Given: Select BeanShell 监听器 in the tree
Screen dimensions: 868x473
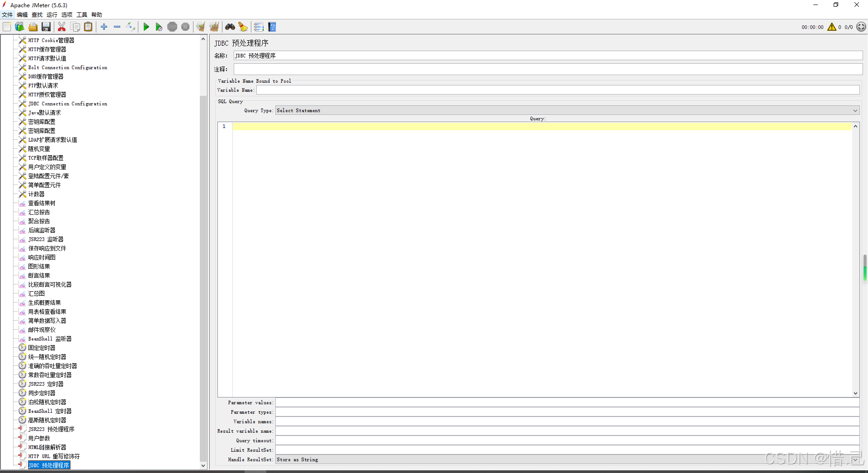Looking at the screenshot, I should click(50, 339).
